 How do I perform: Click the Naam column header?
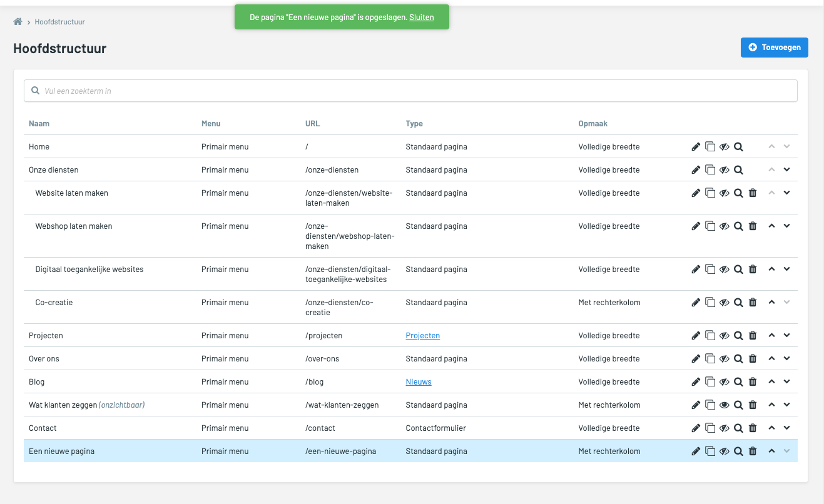(39, 124)
